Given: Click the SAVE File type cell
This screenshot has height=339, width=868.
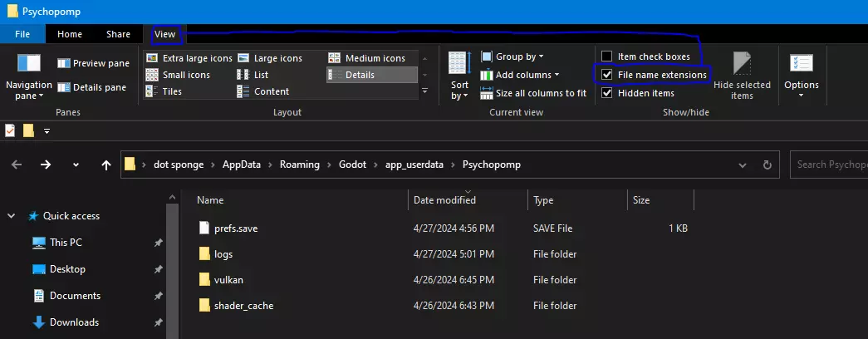Looking at the screenshot, I should tap(553, 228).
